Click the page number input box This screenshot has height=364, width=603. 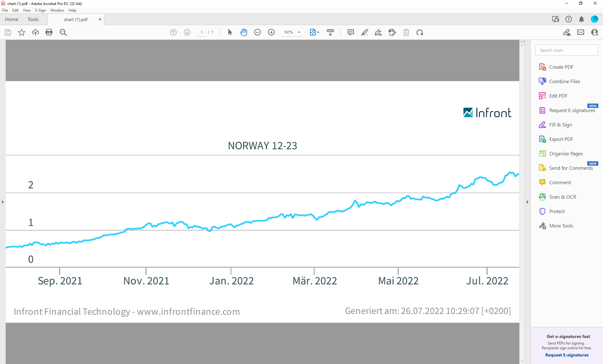coord(202,32)
